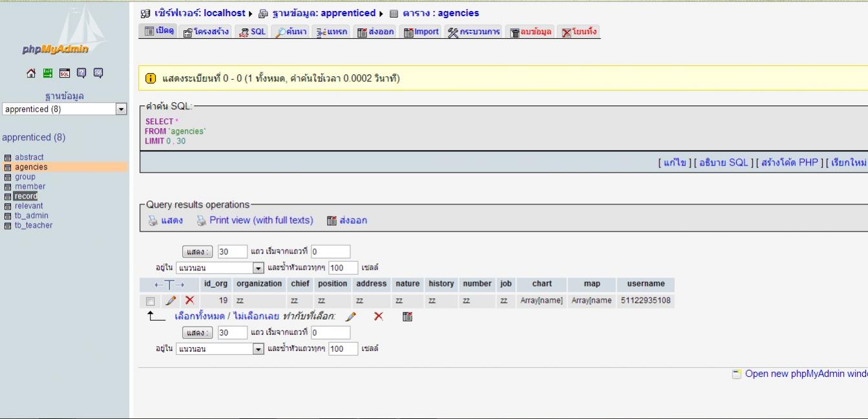Click the Print view (with full texts) link
The height and width of the screenshot is (419, 868).
tap(260, 220)
